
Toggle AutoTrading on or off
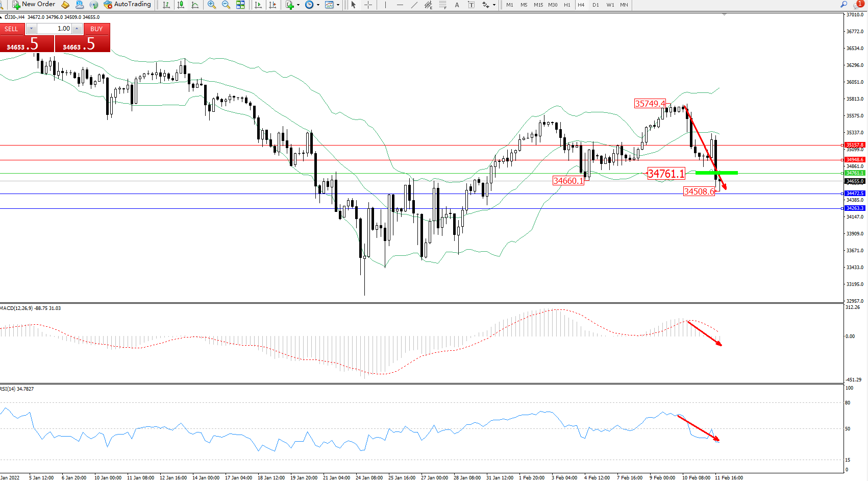point(127,5)
